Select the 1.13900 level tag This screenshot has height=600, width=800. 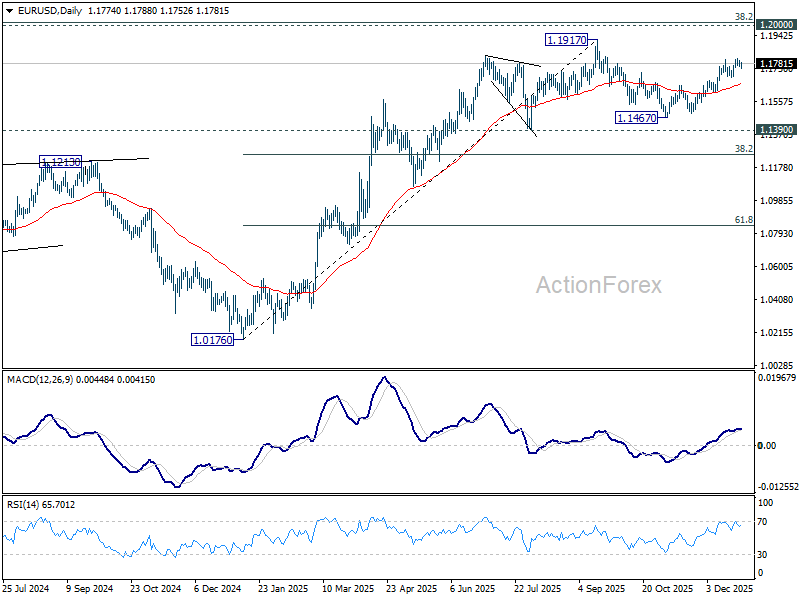(x=777, y=130)
